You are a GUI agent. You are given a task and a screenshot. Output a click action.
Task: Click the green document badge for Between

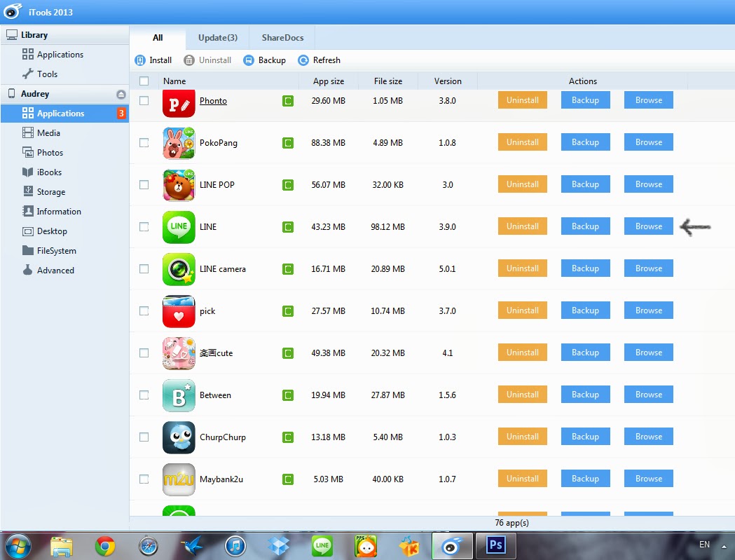click(288, 395)
